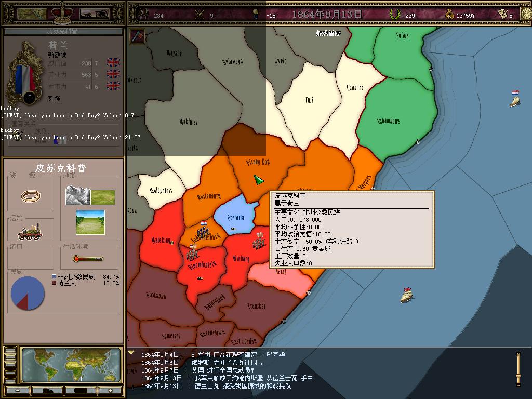Click the top map-mode button beside minimap
The width and height of the screenshot is (532, 399).
coord(10,350)
